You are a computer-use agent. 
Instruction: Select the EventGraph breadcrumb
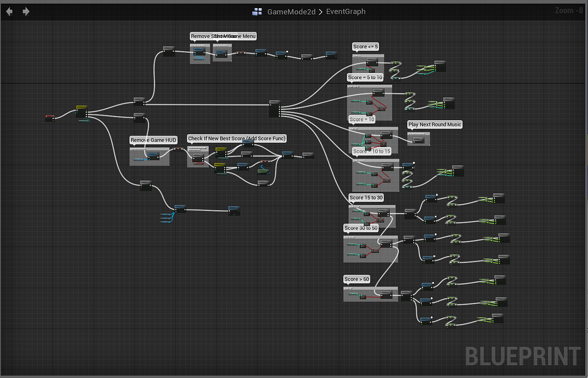[346, 11]
